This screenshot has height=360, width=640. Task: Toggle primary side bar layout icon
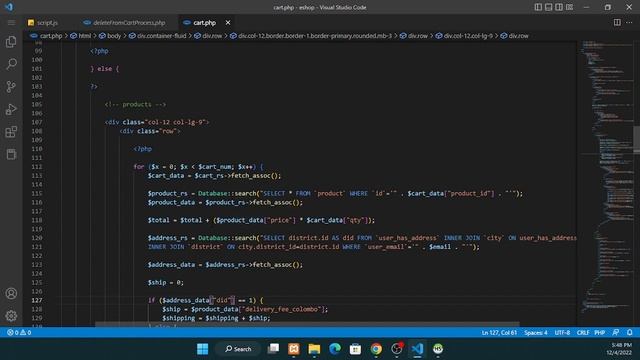pos(538,7)
